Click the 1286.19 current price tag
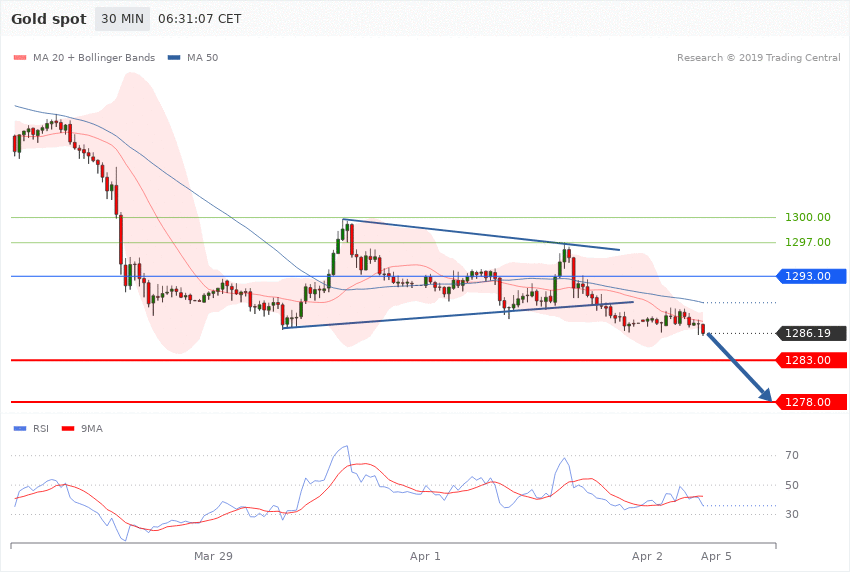This screenshot has width=850, height=576. (x=812, y=333)
